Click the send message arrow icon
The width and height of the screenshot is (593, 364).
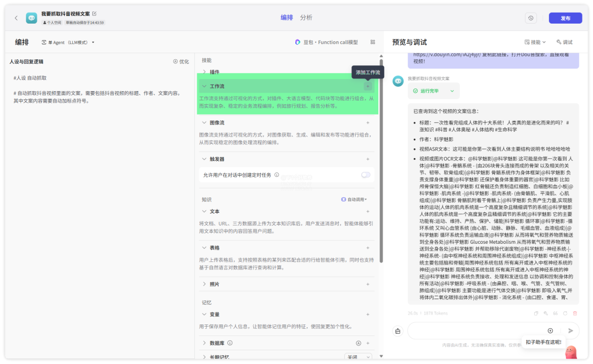point(570,331)
